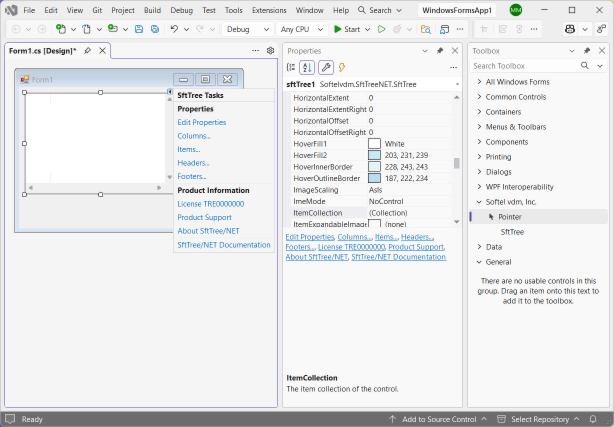Expand All Windows Forms group

pyautogui.click(x=479, y=81)
